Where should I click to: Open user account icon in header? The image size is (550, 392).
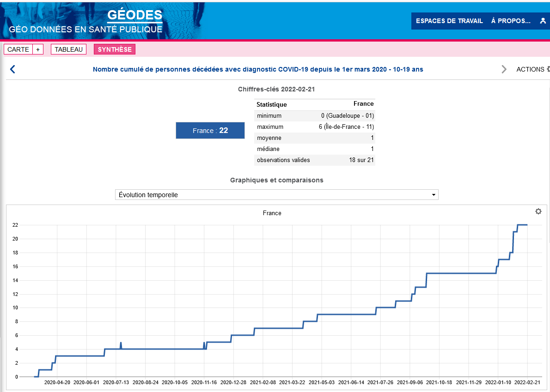[x=543, y=21]
